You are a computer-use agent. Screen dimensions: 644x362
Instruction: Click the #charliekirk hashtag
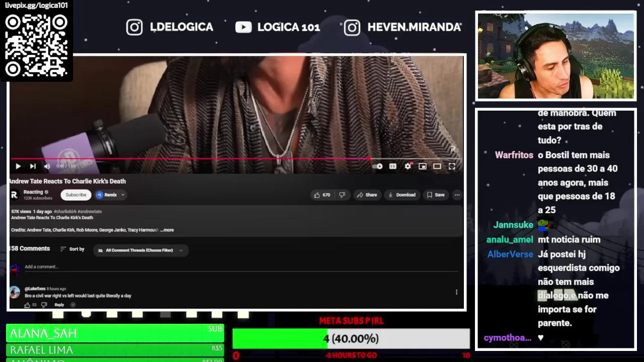point(65,212)
